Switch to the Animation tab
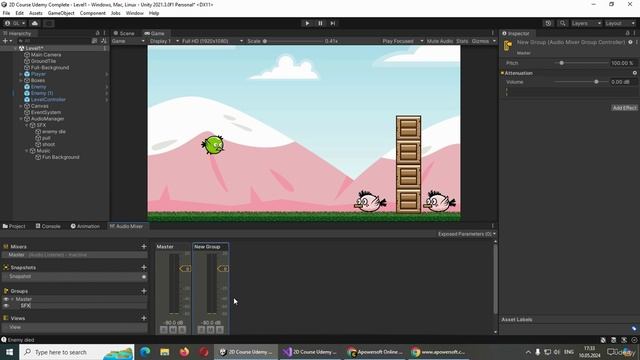This screenshot has height=360, width=640. [x=85, y=226]
